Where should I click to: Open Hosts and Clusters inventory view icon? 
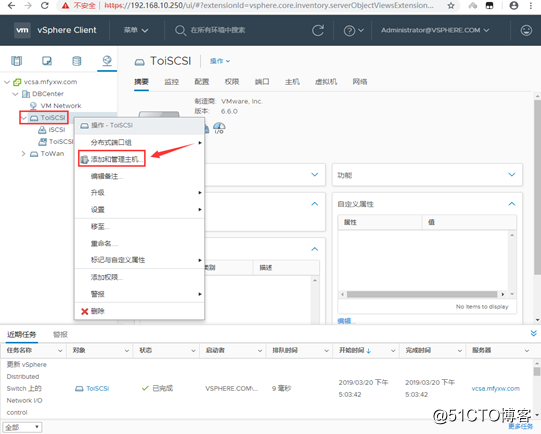click(16, 61)
